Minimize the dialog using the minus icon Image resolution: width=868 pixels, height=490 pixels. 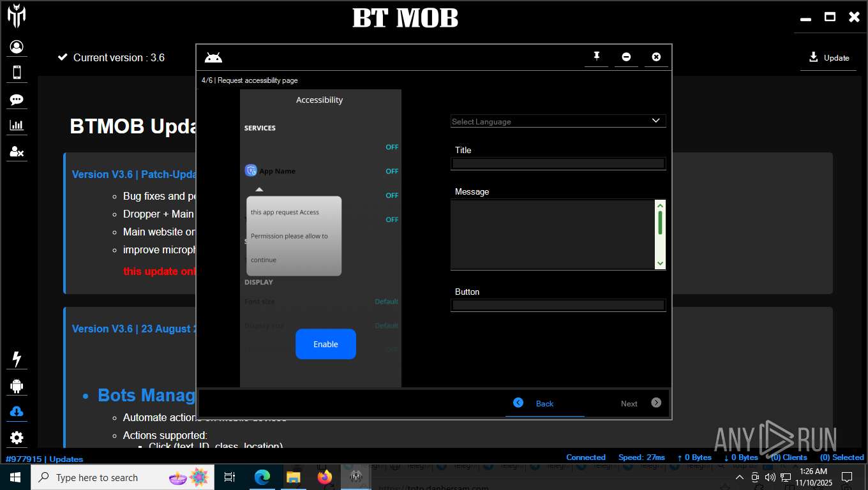click(x=626, y=57)
